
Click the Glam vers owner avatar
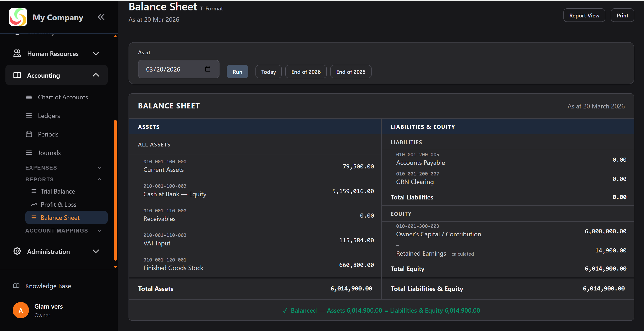(x=21, y=310)
